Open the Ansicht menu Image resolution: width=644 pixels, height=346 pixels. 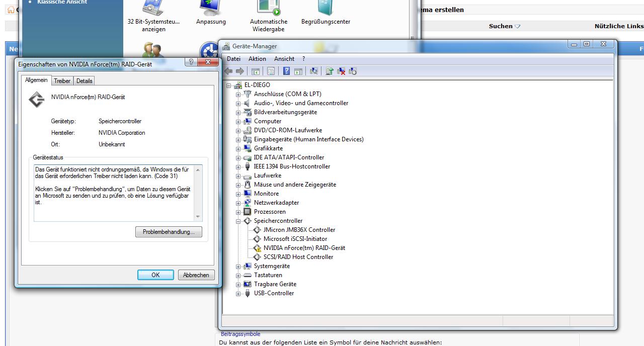284,59
